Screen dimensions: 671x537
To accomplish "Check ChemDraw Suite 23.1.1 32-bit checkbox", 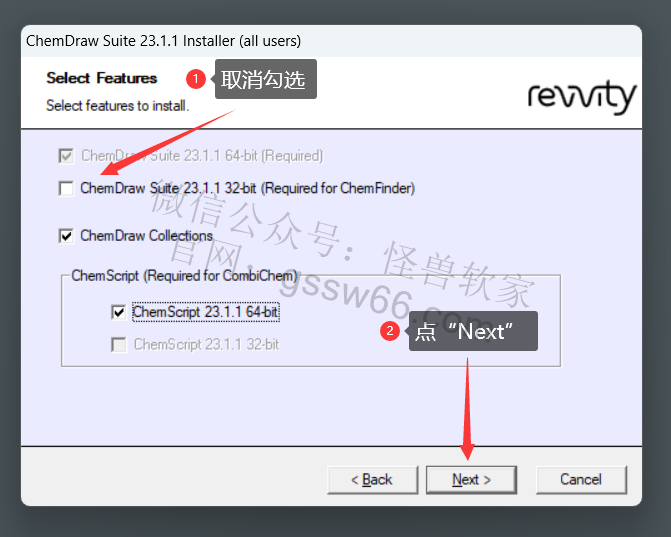I will coord(66,188).
